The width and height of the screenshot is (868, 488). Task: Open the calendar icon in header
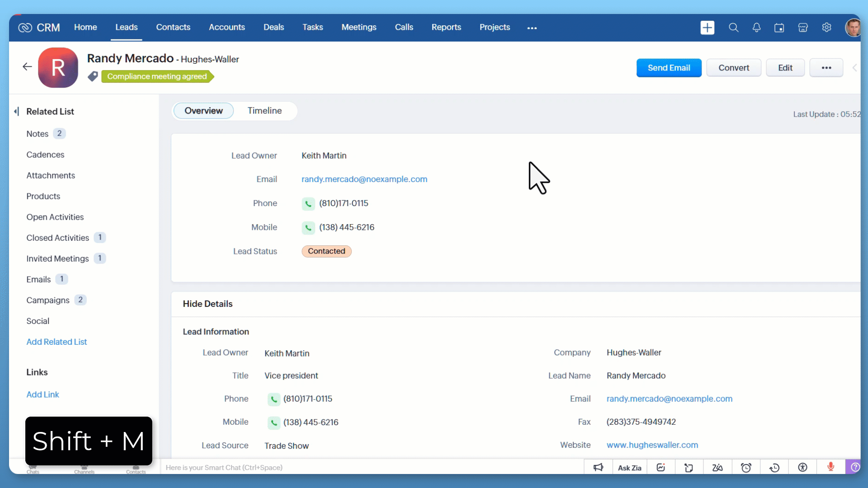(x=779, y=28)
